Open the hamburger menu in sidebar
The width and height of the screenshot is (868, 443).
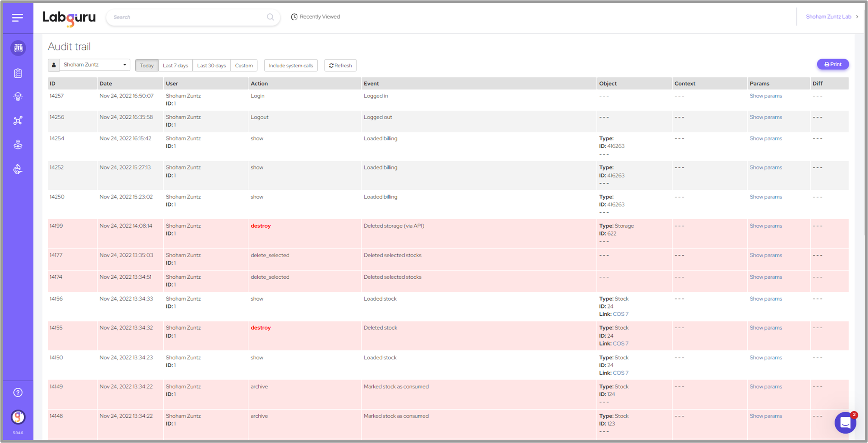coord(17,18)
